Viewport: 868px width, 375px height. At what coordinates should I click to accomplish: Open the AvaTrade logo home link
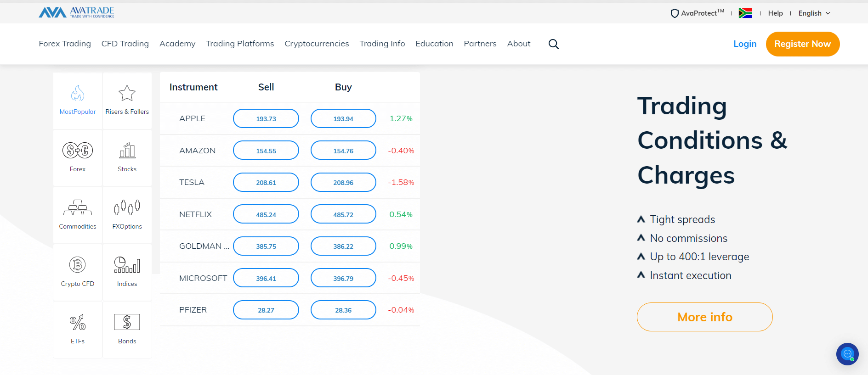coord(76,12)
